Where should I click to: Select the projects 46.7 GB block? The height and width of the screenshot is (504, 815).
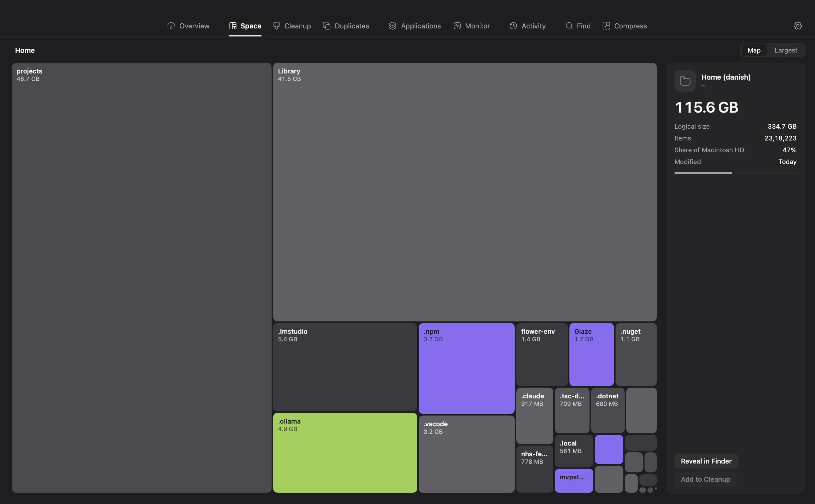coord(142,278)
